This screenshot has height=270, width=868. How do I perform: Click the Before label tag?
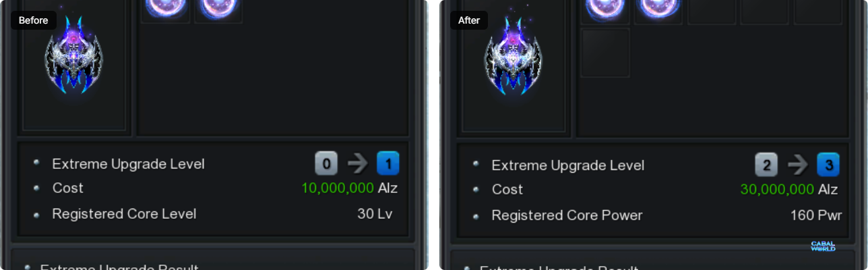coord(34,20)
